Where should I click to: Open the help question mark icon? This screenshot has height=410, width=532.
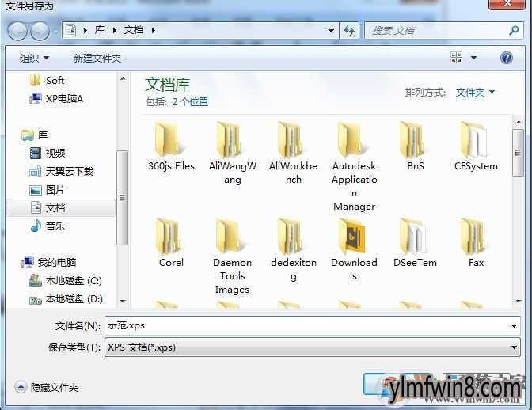pyautogui.click(x=506, y=58)
